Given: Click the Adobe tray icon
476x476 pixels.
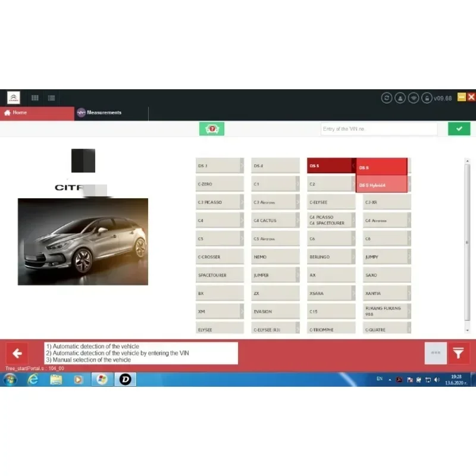Looking at the screenshot, I should click(399, 380).
